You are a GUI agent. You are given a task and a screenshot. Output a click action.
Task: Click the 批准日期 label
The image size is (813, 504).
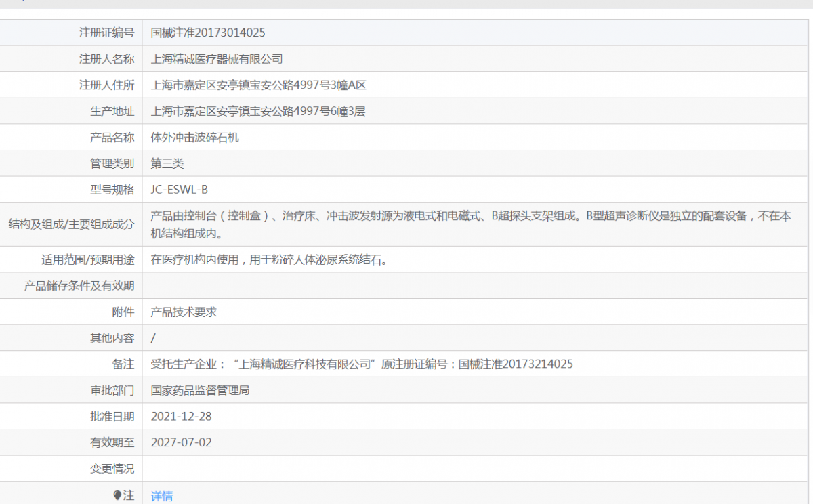tap(112, 417)
